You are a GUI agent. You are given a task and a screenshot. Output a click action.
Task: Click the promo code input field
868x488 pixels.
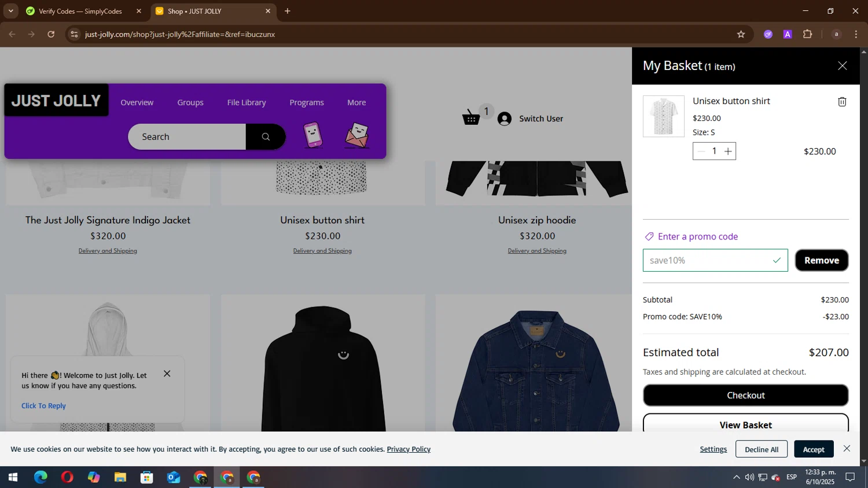715,260
